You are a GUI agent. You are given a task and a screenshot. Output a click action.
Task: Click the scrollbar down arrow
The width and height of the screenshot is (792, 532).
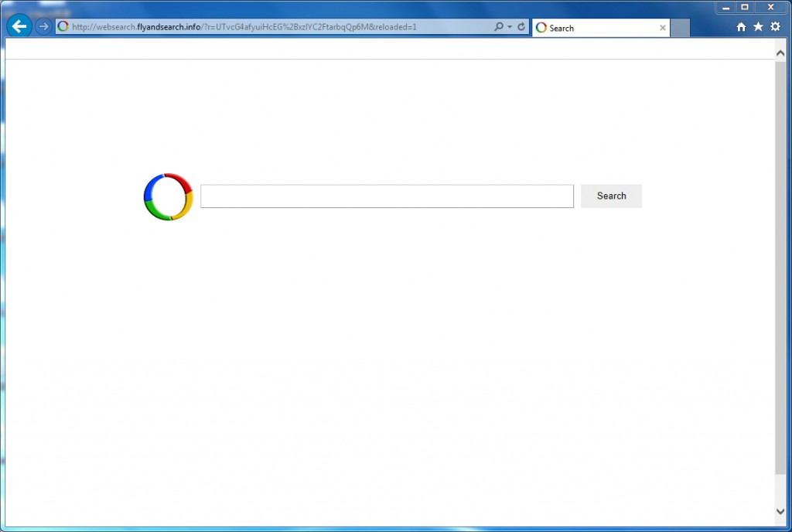[x=780, y=511]
